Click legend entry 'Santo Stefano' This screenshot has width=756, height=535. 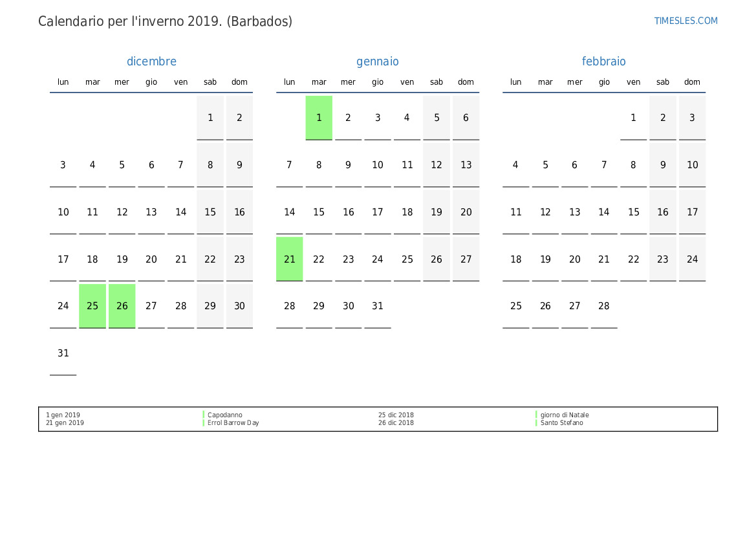[562, 422]
